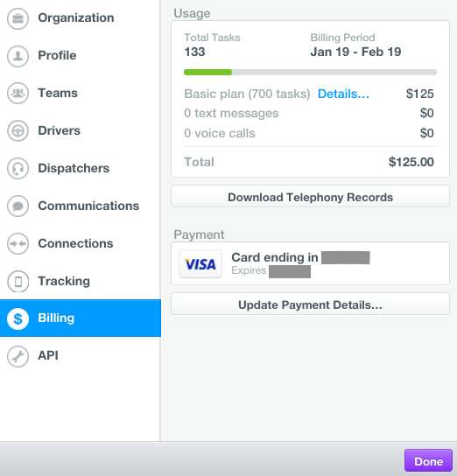Select the Connections arrows icon
457x476 pixels.
click(18, 243)
